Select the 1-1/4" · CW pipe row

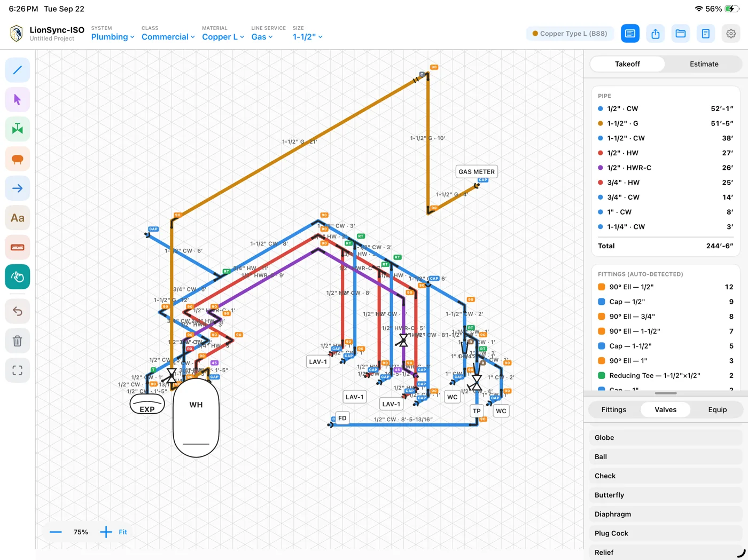coord(665,227)
